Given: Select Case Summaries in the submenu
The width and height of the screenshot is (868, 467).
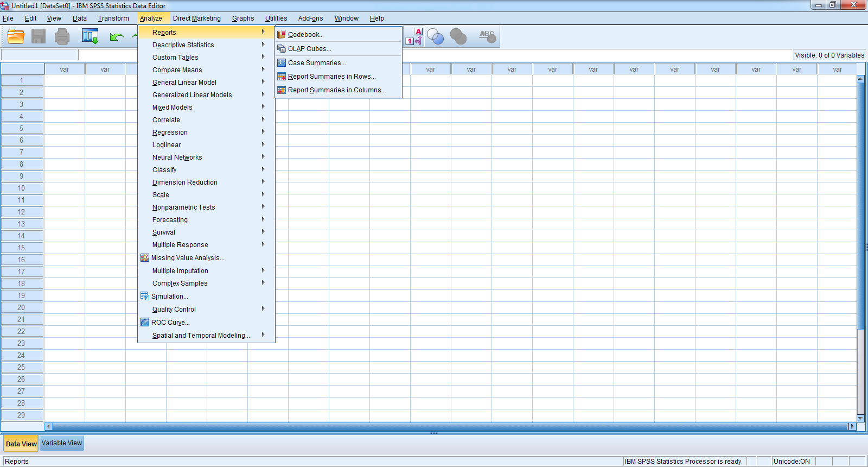Looking at the screenshot, I should coord(339,63).
